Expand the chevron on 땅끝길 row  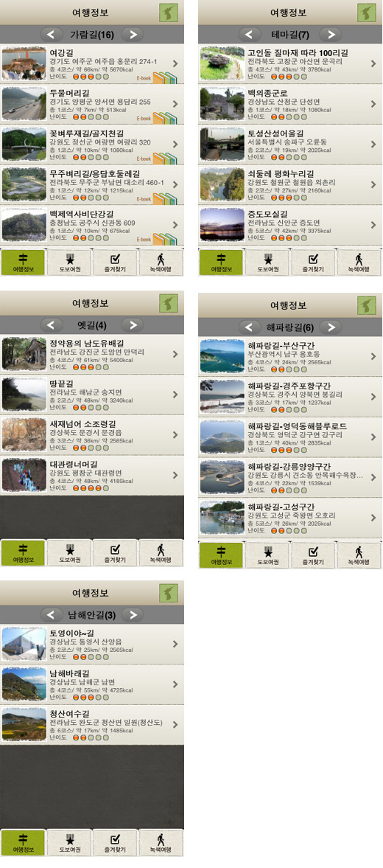[175, 394]
